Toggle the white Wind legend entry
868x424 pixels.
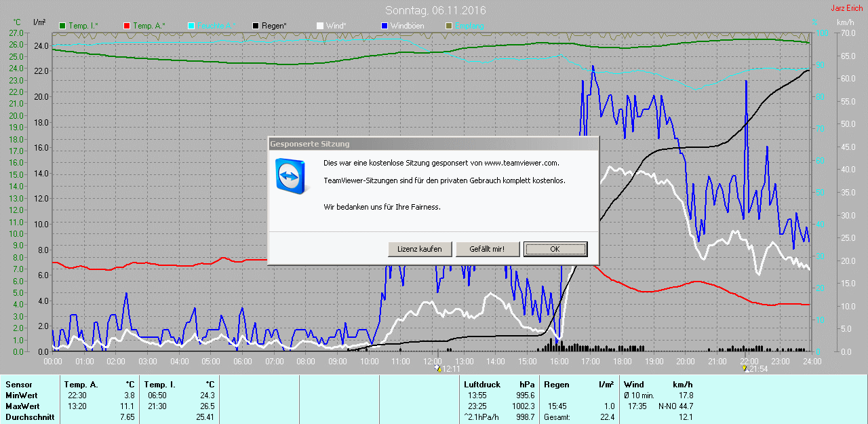320,26
